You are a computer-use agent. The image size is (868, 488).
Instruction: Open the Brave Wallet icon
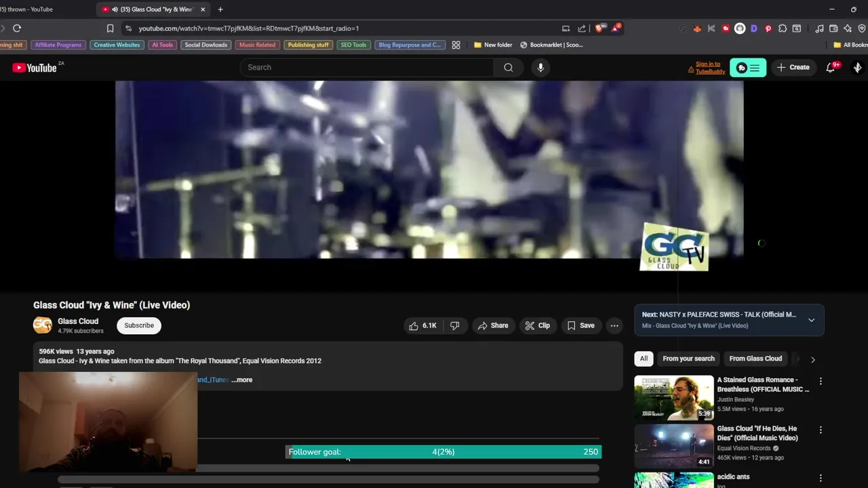point(833,28)
